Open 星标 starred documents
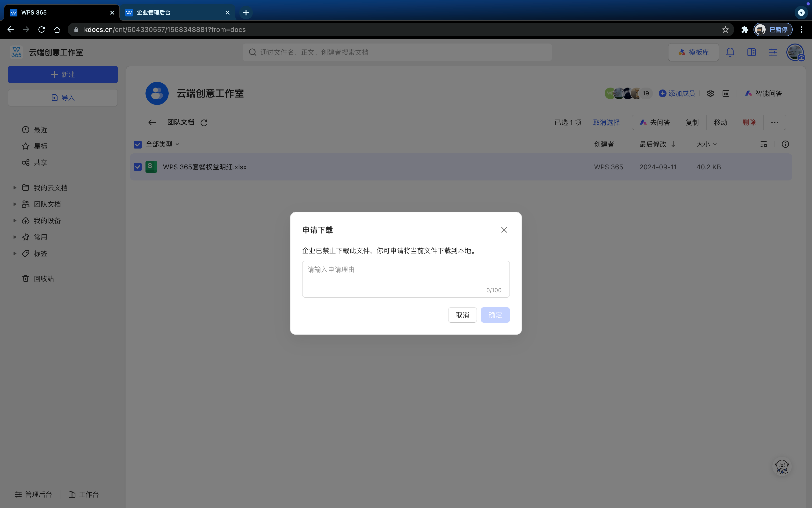This screenshot has height=508, width=812. 35,146
